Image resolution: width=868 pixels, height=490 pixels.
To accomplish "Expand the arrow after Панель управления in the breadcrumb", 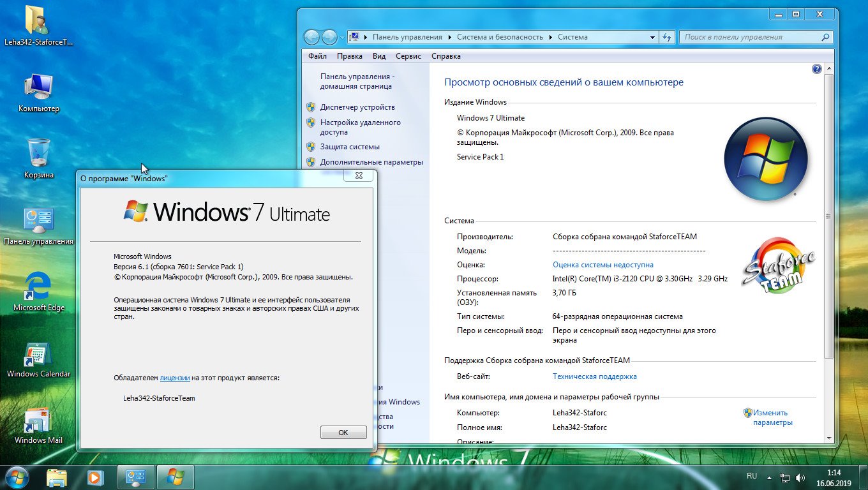I will 450,37.
